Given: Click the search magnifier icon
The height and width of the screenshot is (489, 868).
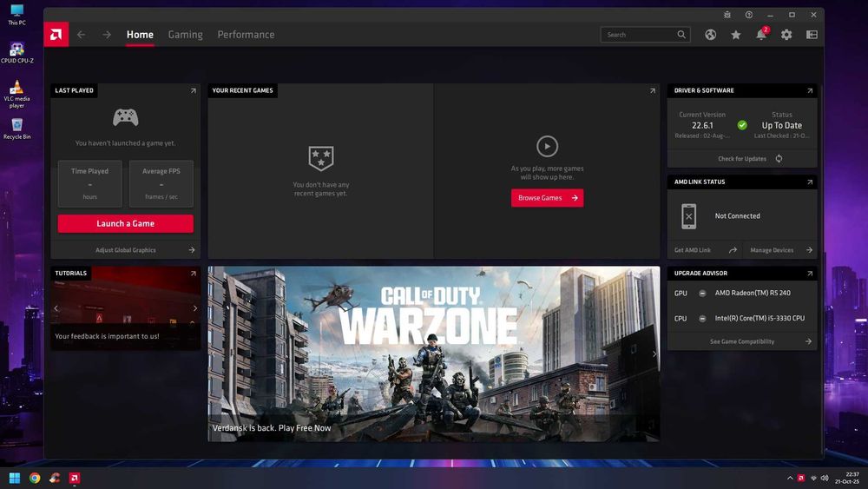Looking at the screenshot, I should click(x=681, y=35).
